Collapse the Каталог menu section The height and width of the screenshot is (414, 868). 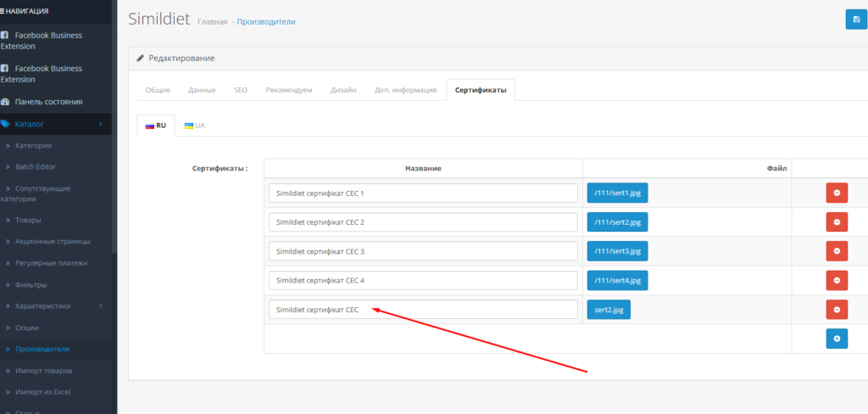(x=100, y=125)
